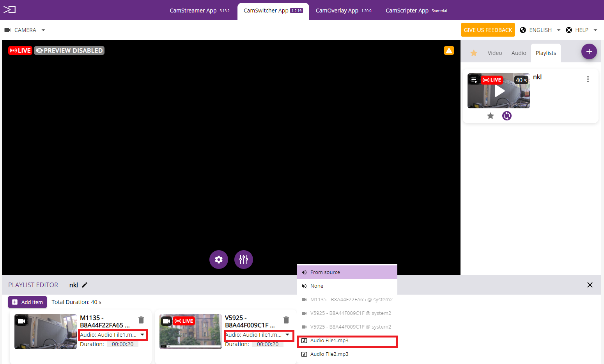Click the Add Item button
This screenshot has height=364, width=604.
(x=28, y=302)
